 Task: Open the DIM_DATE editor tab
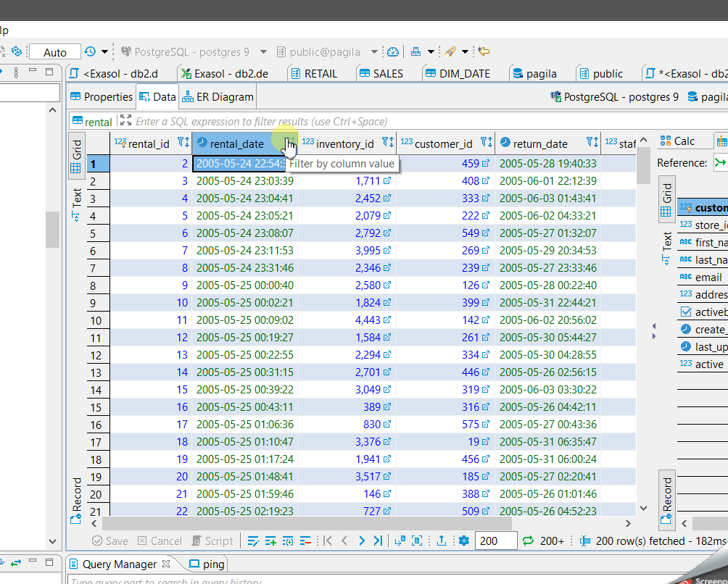coord(458,74)
